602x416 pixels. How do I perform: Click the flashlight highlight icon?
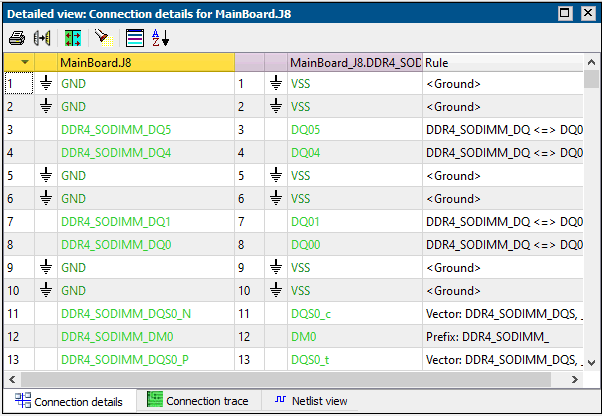click(101, 38)
